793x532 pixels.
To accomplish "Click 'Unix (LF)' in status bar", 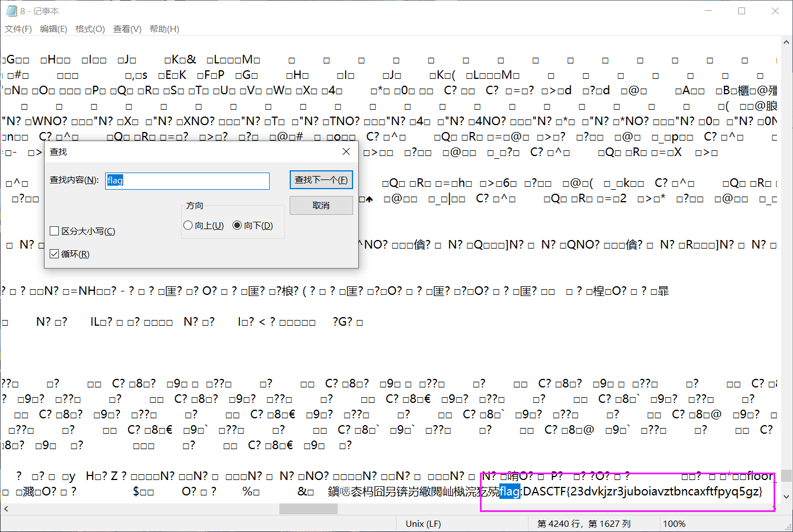I will (x=423, y=523).
